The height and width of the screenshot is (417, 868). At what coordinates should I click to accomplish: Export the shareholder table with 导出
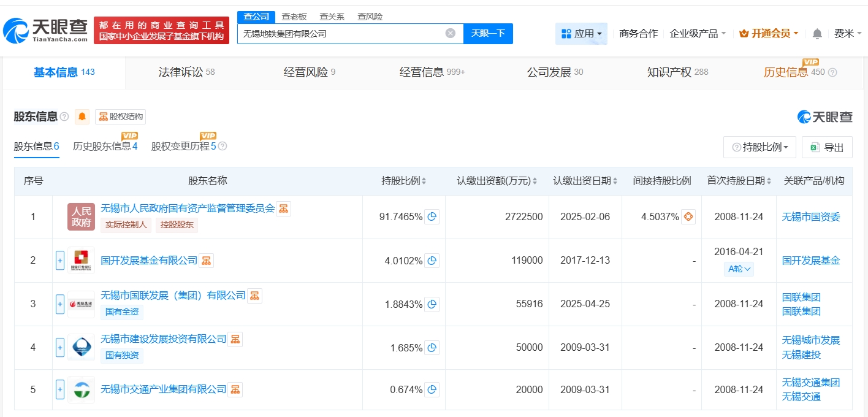(x=827, y=147)
